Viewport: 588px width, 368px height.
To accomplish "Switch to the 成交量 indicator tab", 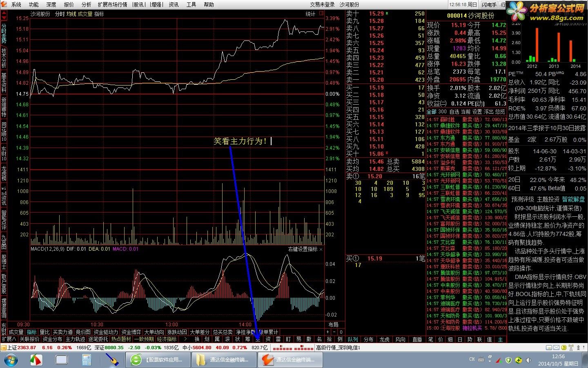I will 16,332.
